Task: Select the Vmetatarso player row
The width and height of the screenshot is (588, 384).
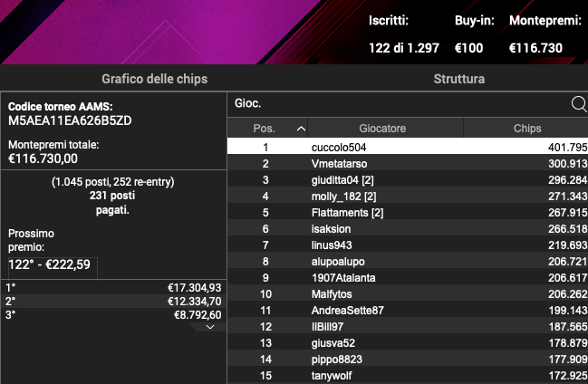Action: click(407, 163)
